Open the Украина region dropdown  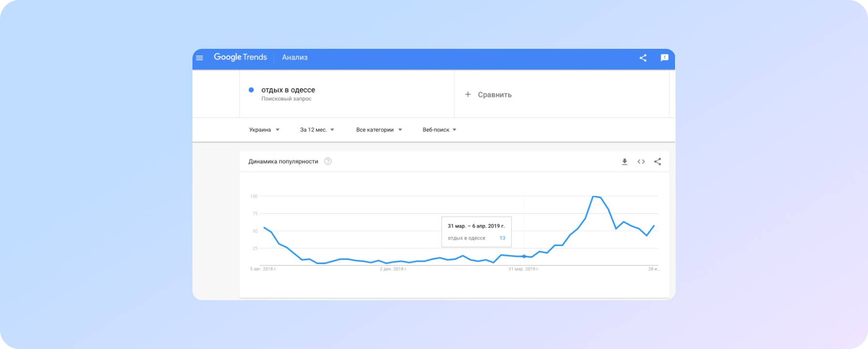click(264, 130)
